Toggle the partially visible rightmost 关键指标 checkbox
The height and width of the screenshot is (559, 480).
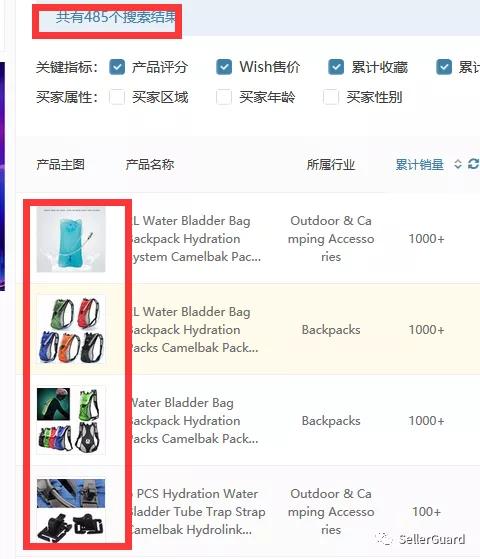click(444, 67)
